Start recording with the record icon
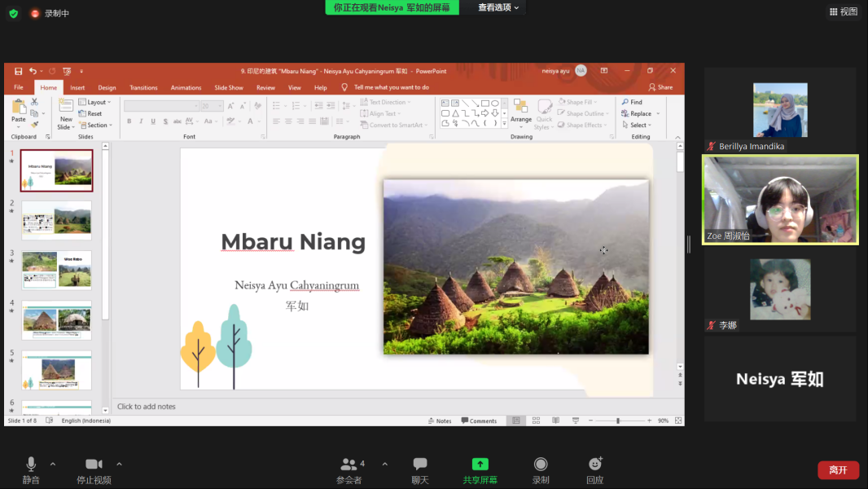 pyautogui.click(x=541, y=464)
